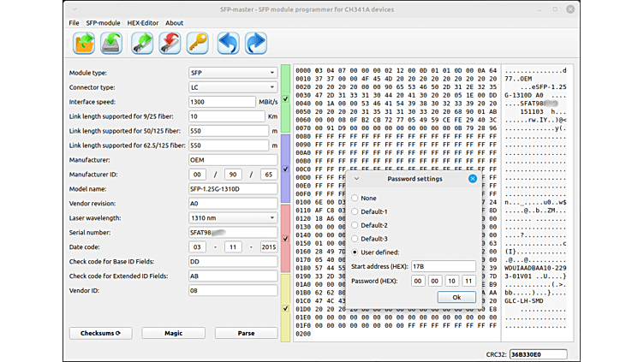Open the HEX-Editor menu
644x362 pixels.
[x=142, y=23]
